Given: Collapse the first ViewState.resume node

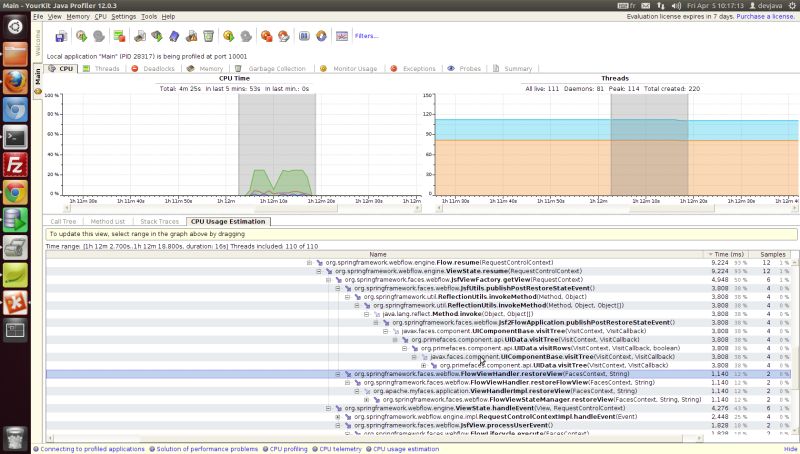Looking at the screenshot, I should click(x=318, y=271).
